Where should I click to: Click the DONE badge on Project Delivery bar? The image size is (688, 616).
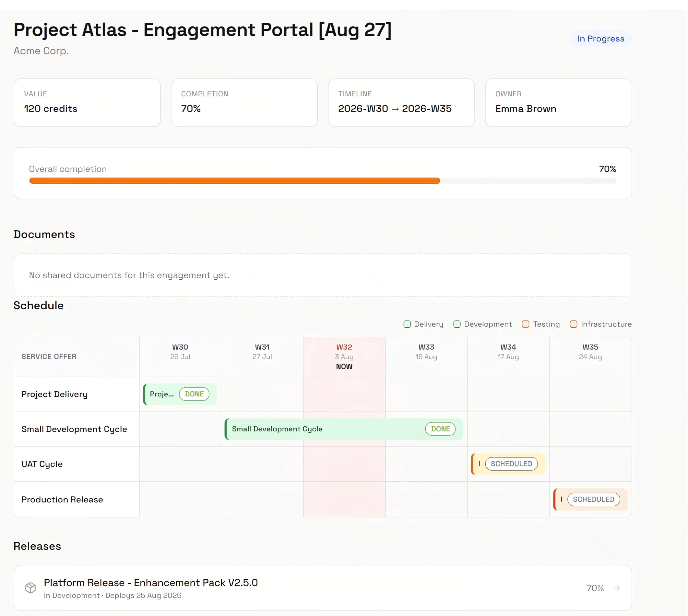coord(194,394)
